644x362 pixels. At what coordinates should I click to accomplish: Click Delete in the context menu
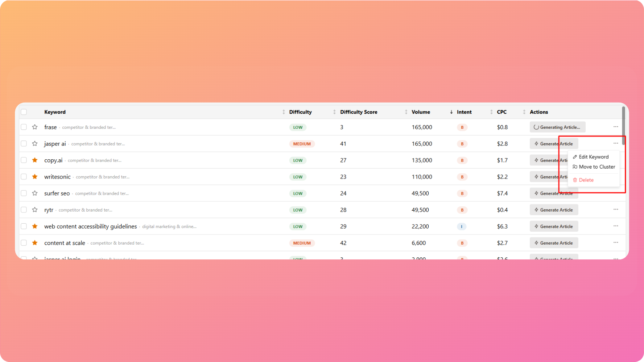pos(586,180)
